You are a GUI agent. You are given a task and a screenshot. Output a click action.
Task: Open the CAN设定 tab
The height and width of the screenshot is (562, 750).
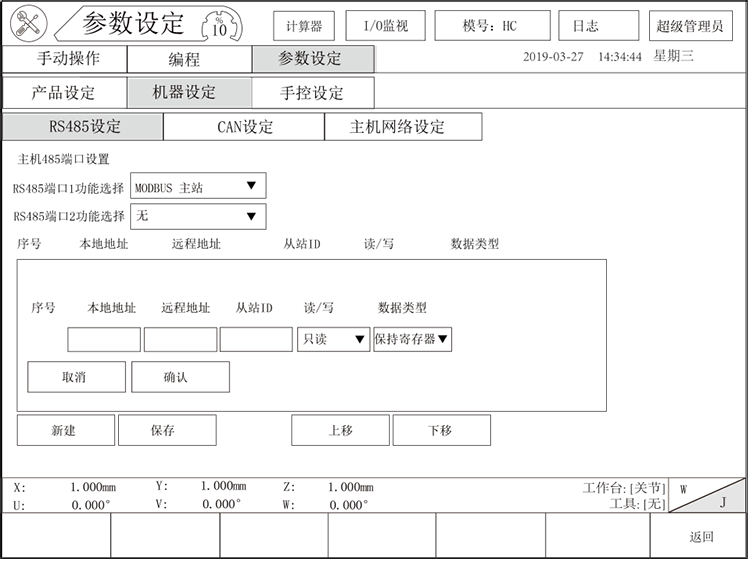click(244, 127)
